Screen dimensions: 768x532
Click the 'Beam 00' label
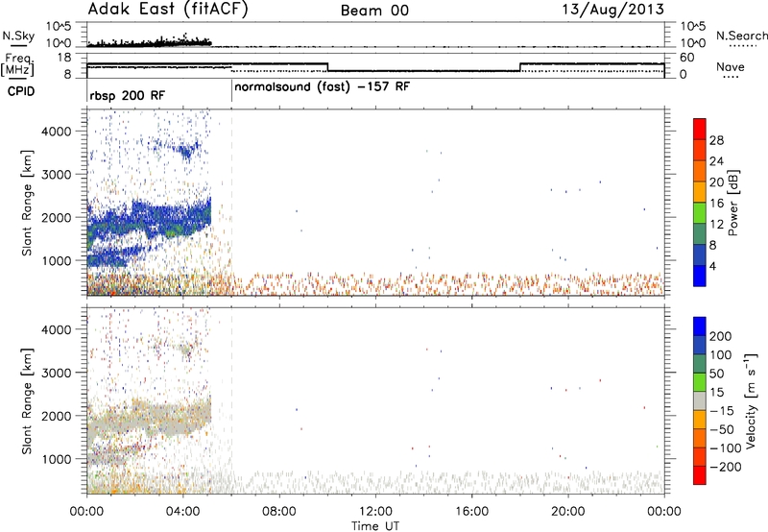click(x=374, y=11)
